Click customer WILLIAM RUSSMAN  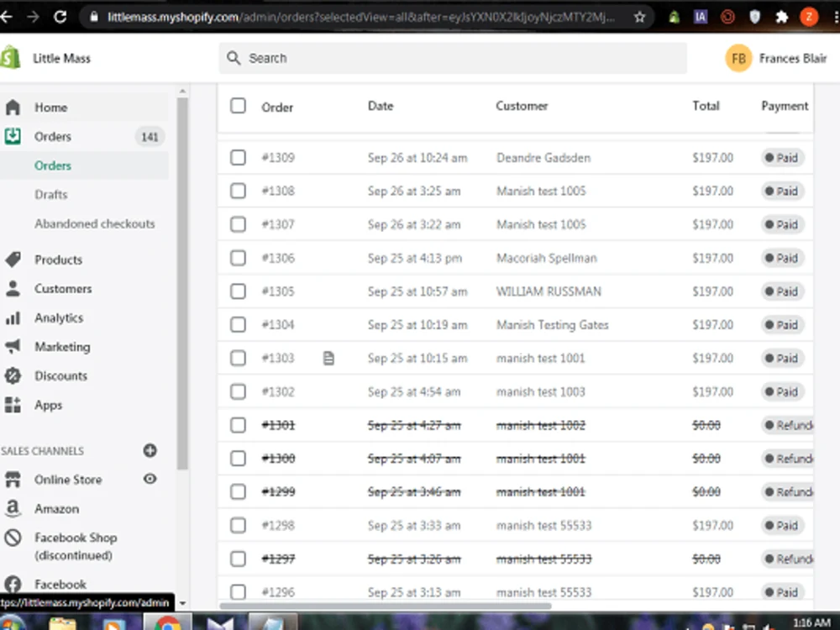549,291
